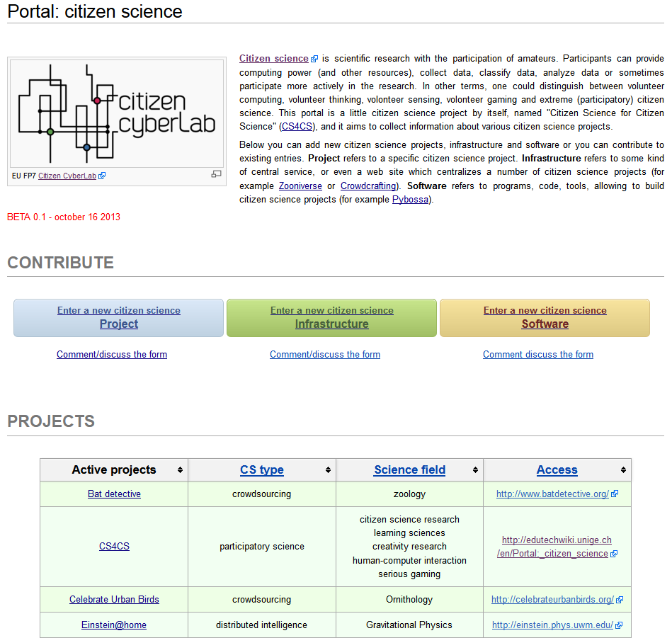Sort table using the Access column arrows
672x638 pixels.
(623, 470)
